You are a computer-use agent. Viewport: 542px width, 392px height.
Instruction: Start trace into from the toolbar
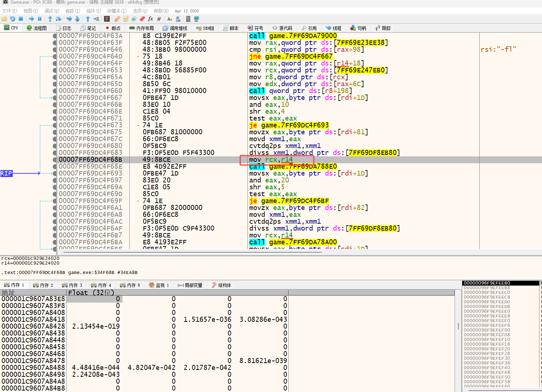tap(69, 19)
